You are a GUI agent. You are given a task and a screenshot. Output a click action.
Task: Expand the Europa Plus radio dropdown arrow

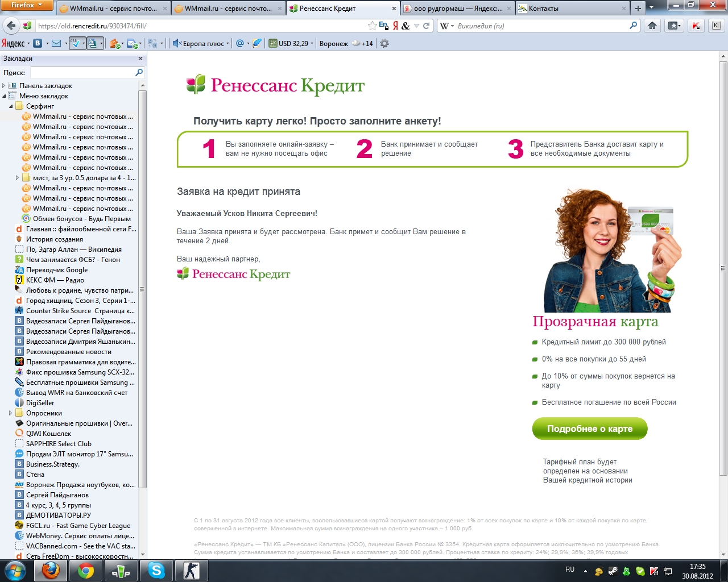point(227,44)
